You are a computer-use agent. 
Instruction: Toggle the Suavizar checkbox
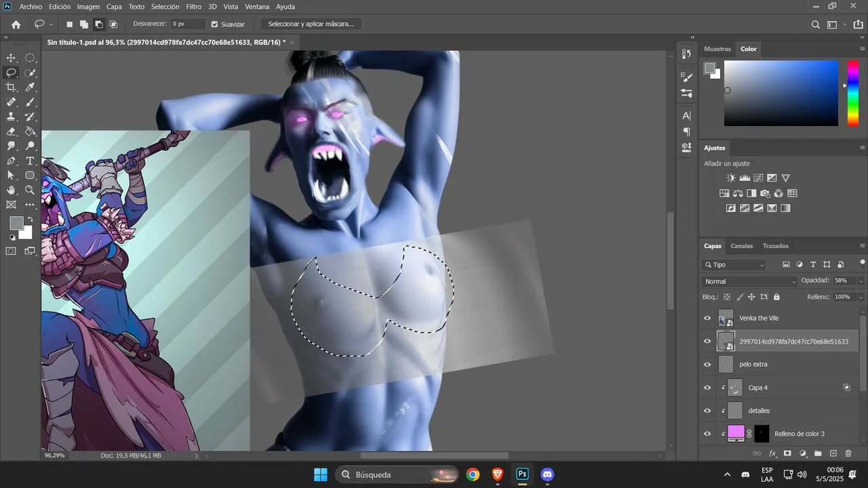pos(215,24)
